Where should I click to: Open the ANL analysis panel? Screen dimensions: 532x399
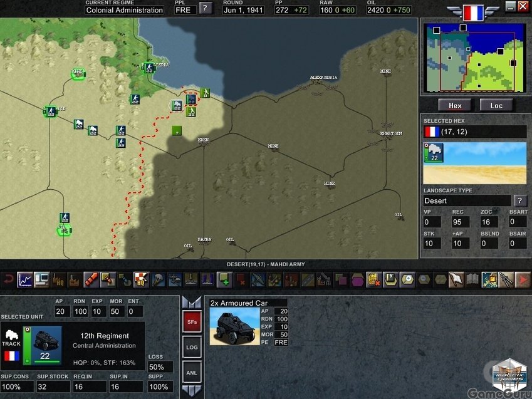point(192,373)
